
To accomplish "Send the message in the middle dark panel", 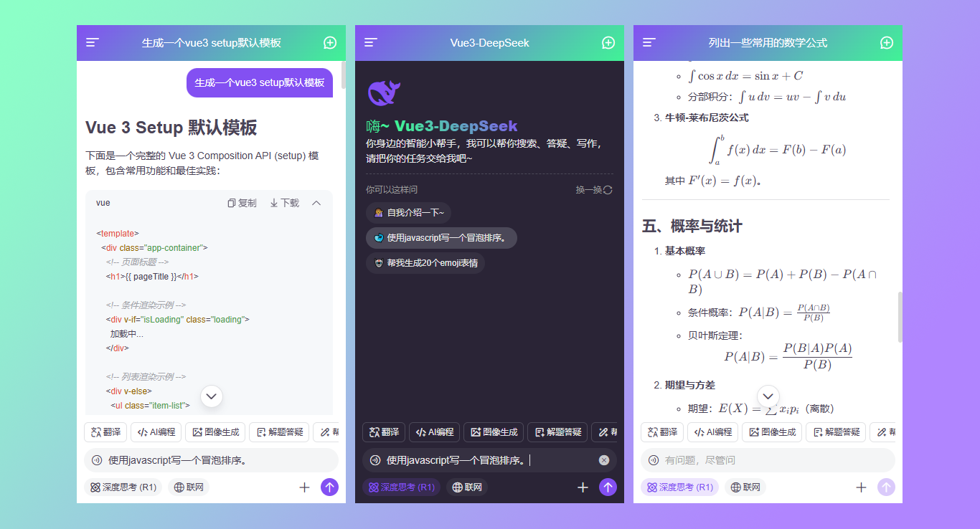I will pos(608,487).
